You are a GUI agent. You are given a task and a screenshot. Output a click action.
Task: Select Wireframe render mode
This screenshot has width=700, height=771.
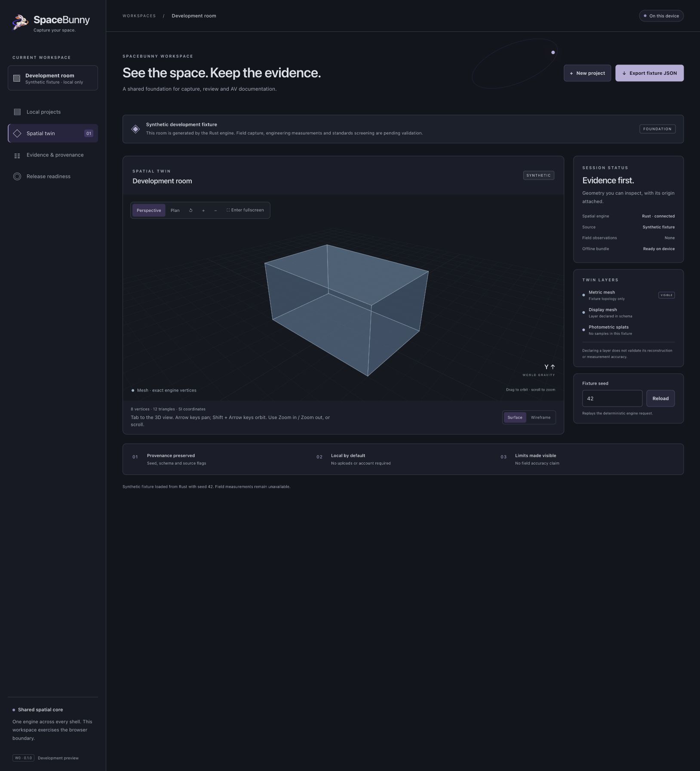coord(540,418)
